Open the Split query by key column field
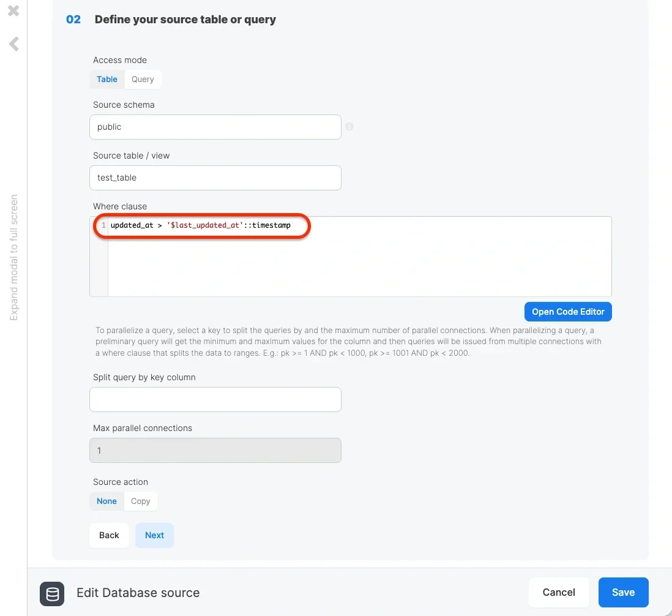The width and height of the screenshot is (672, 616). coord(215,399)
